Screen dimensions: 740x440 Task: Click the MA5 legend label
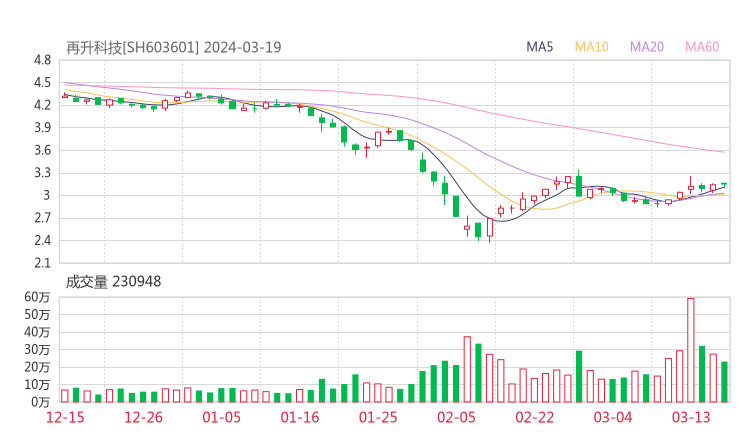tap(539, 47)
